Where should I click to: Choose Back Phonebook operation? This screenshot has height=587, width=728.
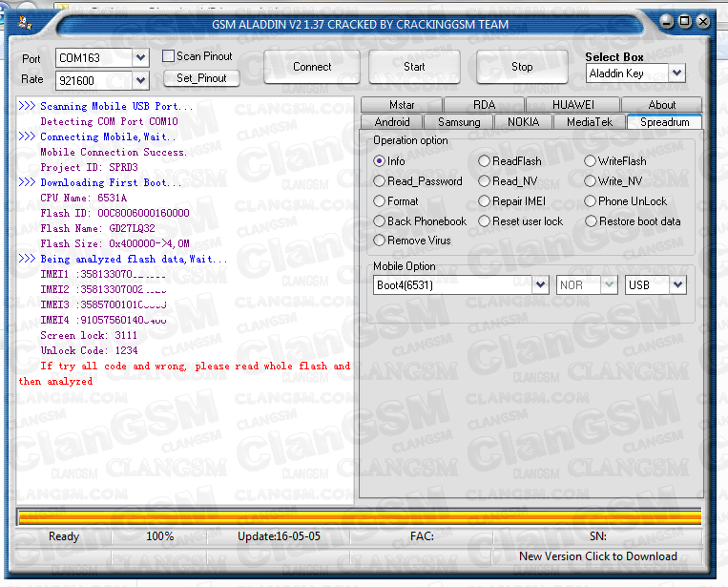380,221
